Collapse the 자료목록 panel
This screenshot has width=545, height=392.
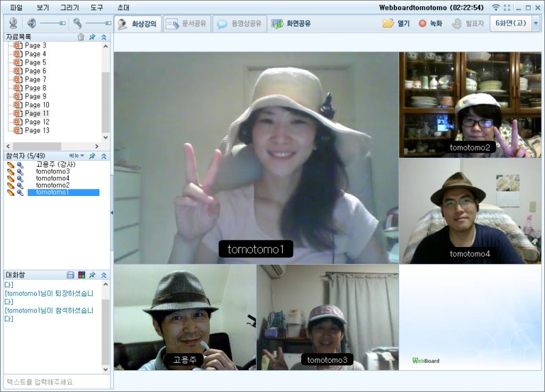104,37
